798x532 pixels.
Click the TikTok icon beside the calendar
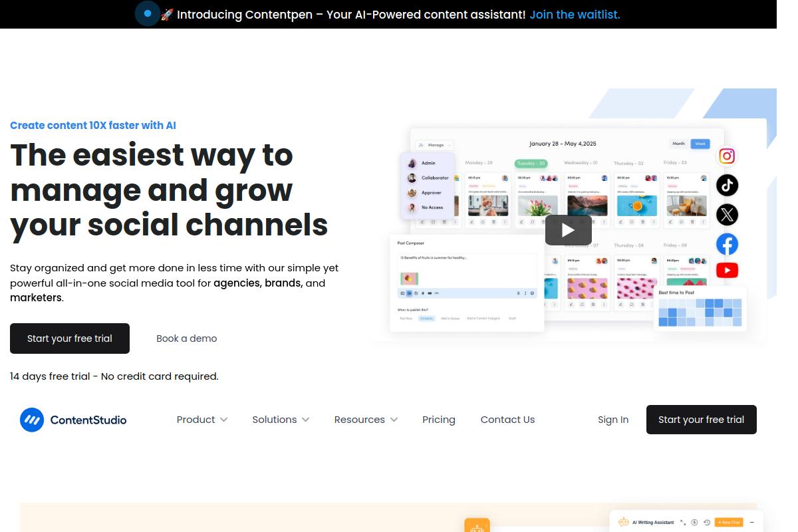(727, 185)
